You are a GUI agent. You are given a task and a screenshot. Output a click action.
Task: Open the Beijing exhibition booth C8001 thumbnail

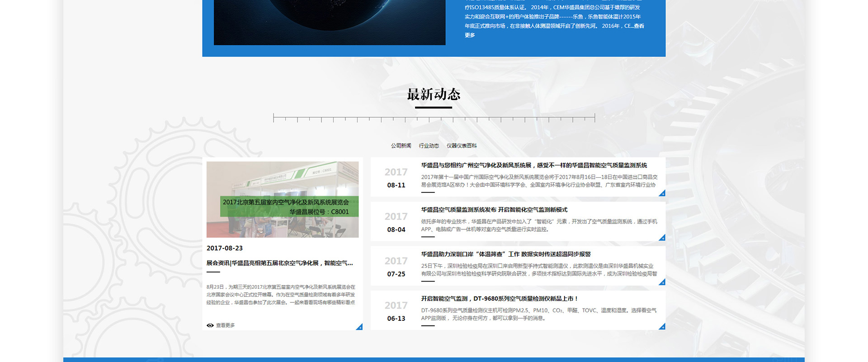click(x=283, y=200)
